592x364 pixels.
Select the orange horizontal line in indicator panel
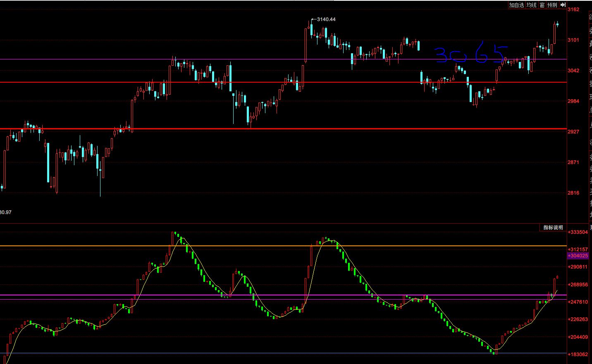[283, 246]
